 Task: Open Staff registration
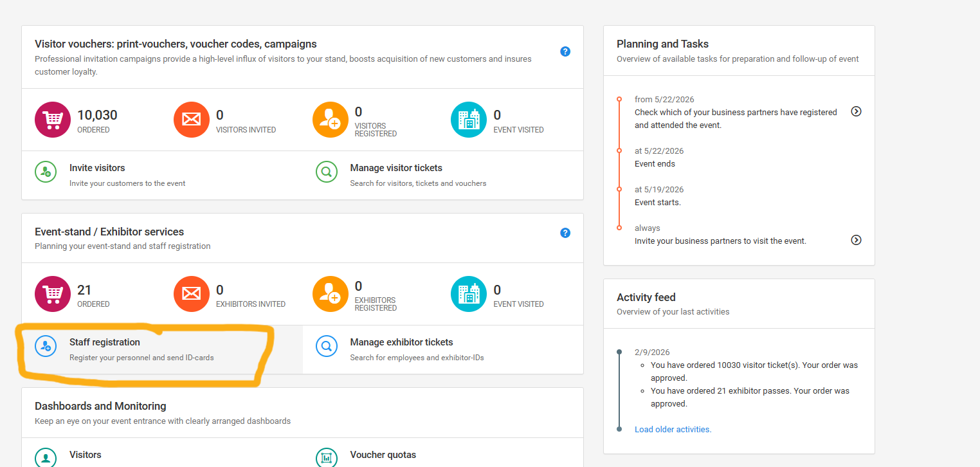(105, 342)
